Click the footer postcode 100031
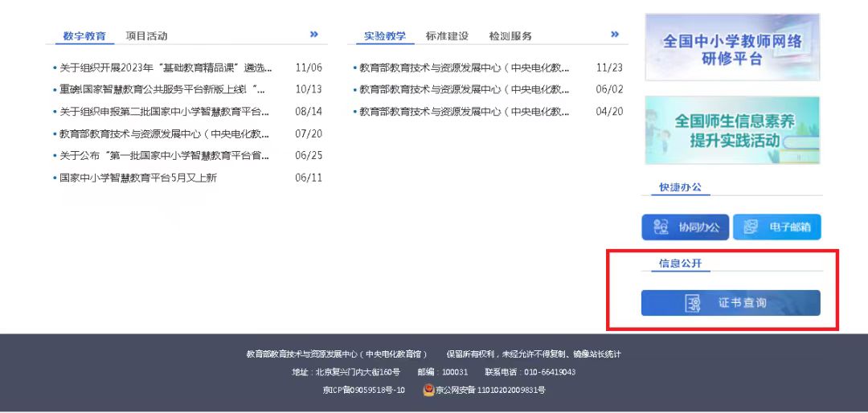The image size is (868, 413). pos(455,372)
